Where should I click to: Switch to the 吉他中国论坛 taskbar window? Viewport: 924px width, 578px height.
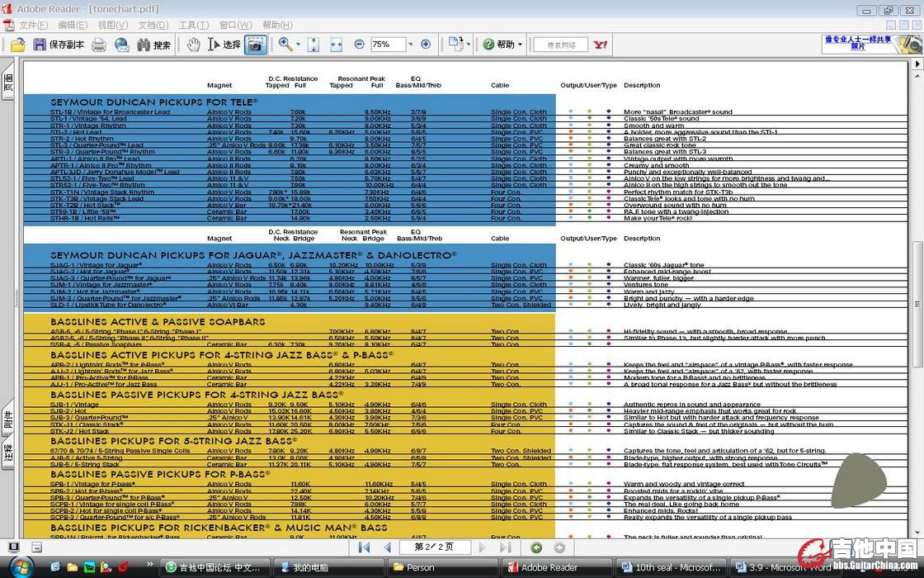214,567
